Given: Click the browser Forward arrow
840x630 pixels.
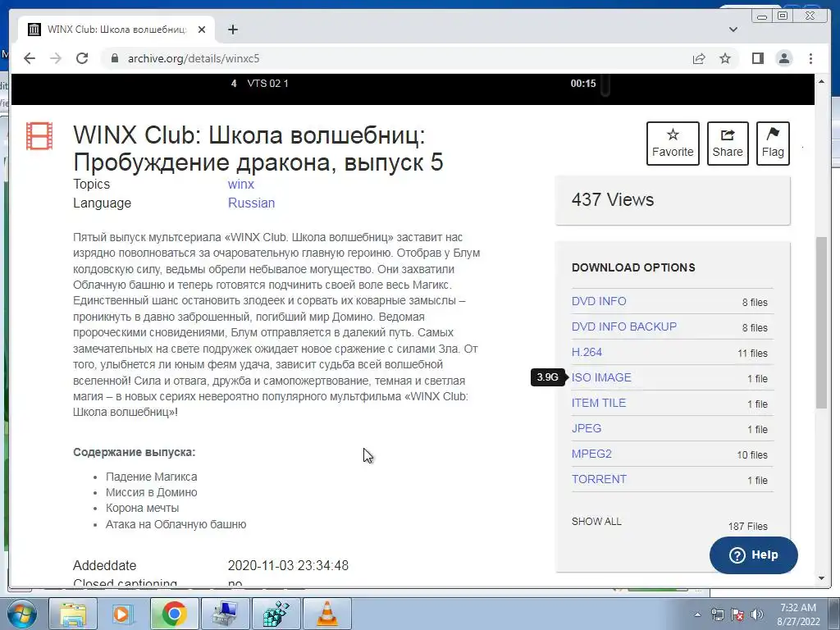Looking at the screenshot, I should (x=56, y=58).
